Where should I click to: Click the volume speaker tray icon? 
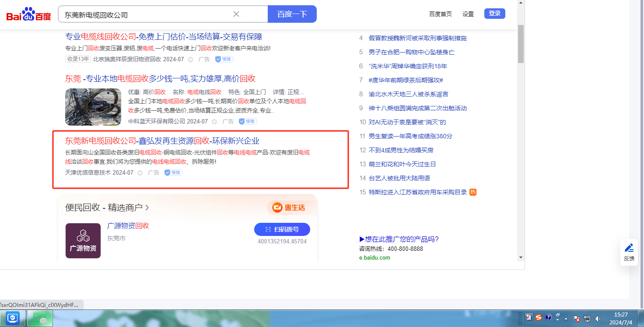pyautogui.click(x=598, y=319)
